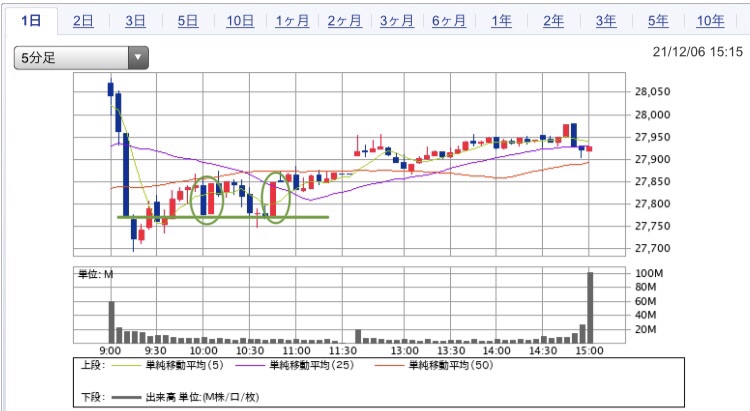Open the 5分足 interval dropdown

[81, 58]
